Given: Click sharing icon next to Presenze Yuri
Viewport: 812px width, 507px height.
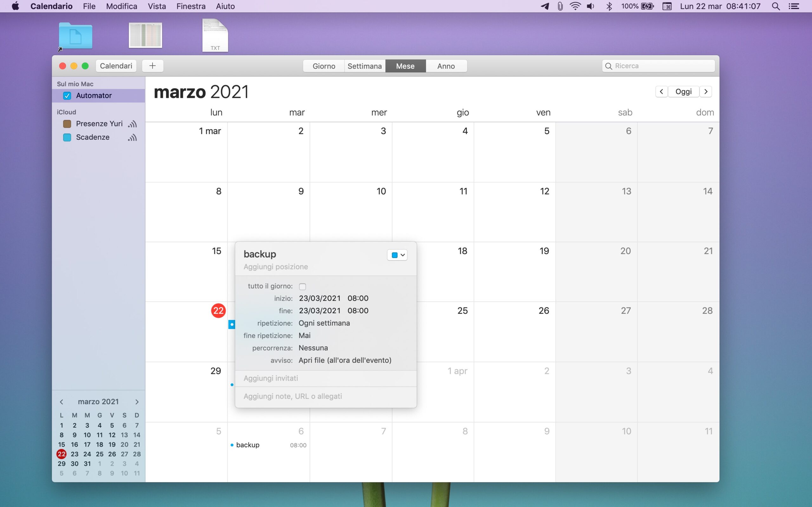Looking at the screenshot, I should tap(132, 124).
